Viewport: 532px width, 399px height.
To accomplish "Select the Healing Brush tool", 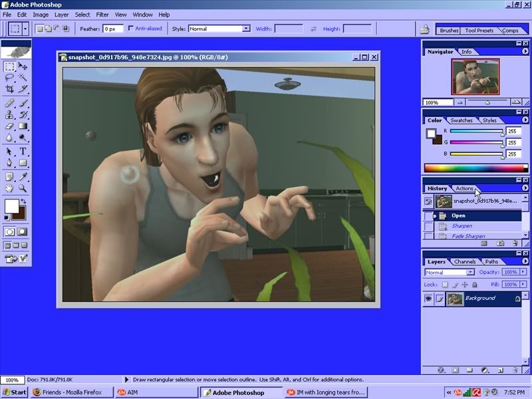I will (x=9, y=103).
